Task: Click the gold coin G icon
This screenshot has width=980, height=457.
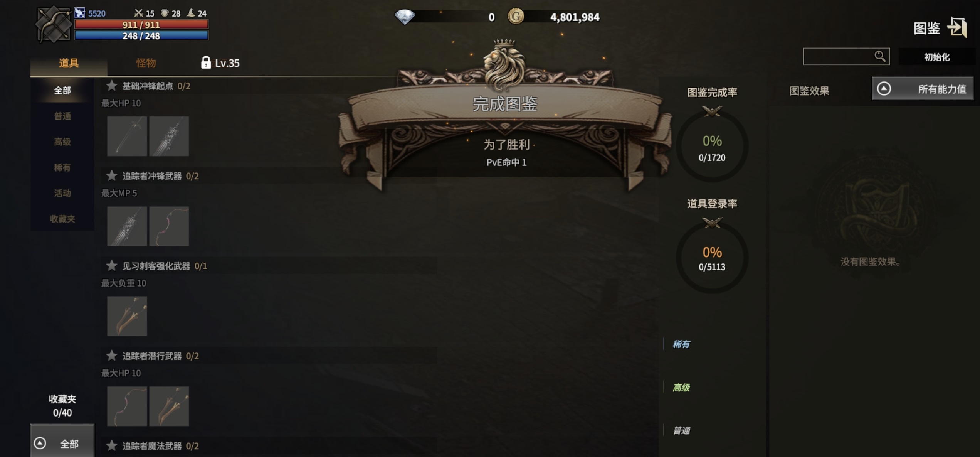Action: click(516, 17)
